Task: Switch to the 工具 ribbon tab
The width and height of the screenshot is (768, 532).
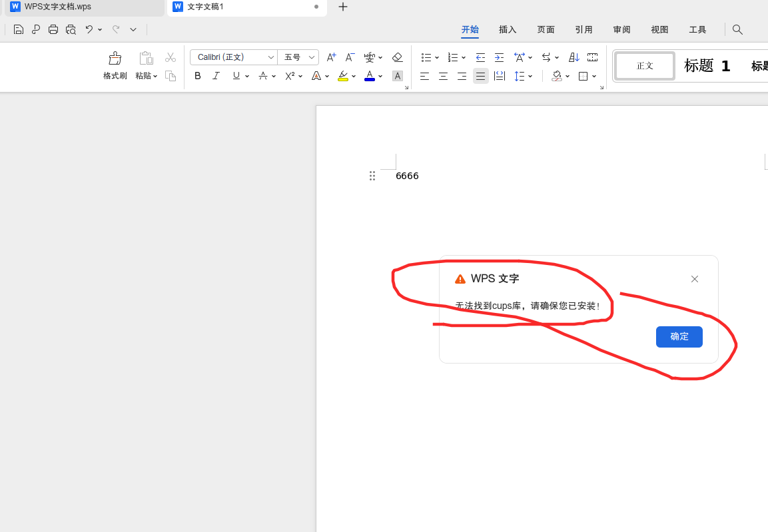Action: (x=697, y=30)
